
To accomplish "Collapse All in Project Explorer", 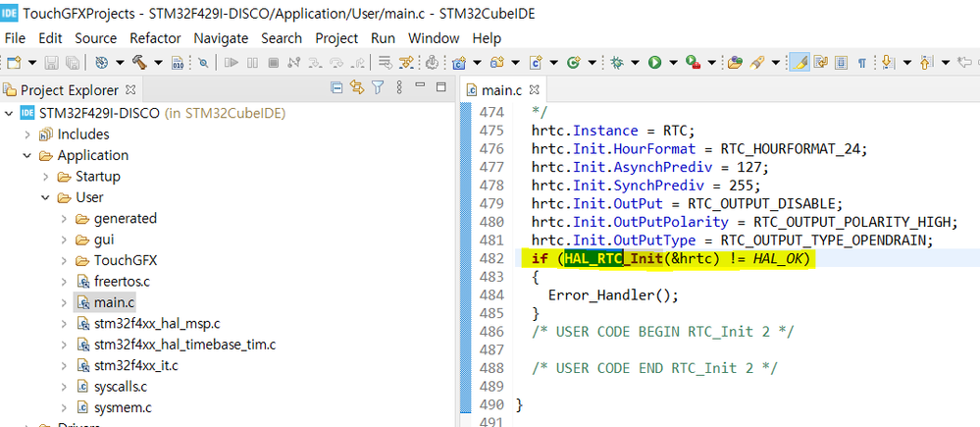I will [336, 87].
